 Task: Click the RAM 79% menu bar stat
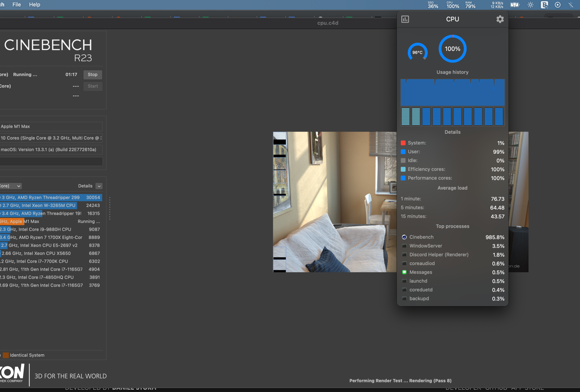[x=470, y=5]
